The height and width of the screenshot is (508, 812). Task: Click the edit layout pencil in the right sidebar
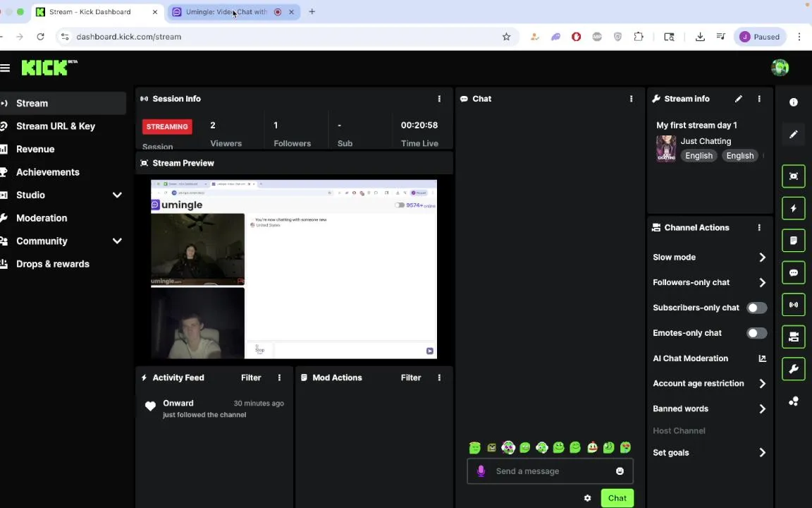[x=794, y=134]
